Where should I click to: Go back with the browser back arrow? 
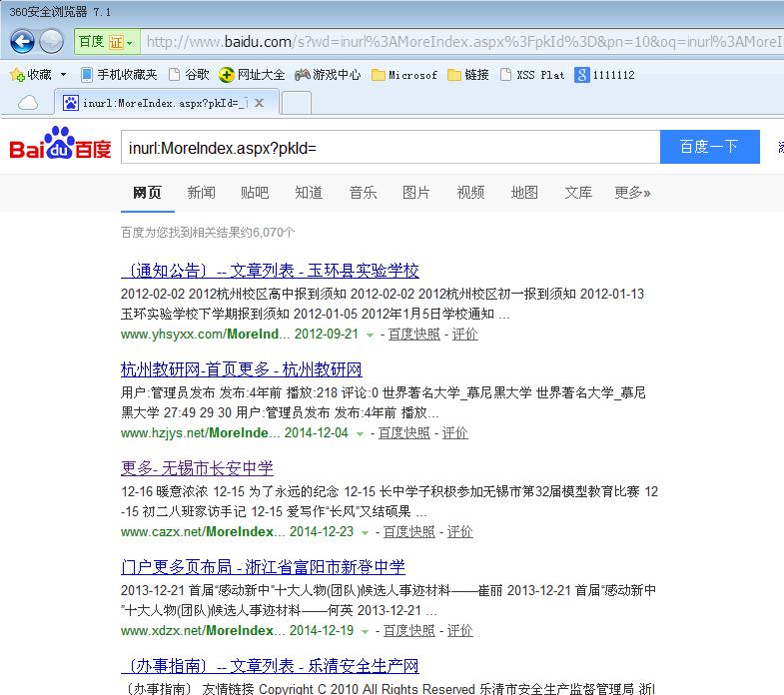tap(22, 41)
